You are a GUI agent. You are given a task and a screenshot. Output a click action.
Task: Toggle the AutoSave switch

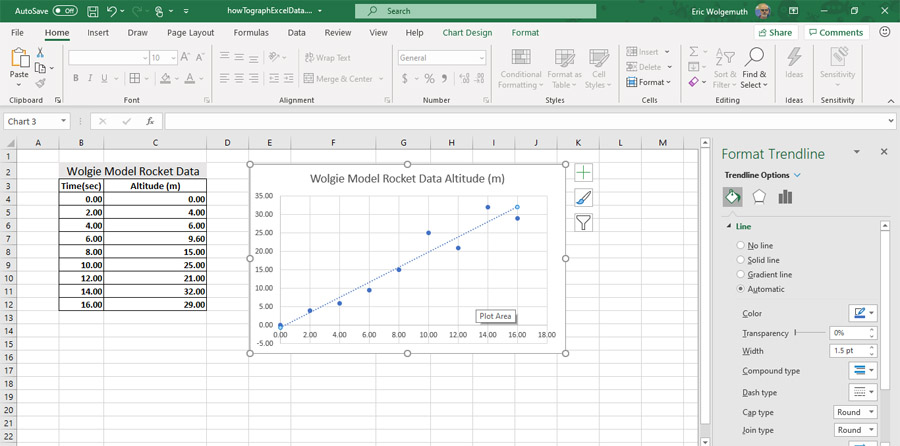64,10
